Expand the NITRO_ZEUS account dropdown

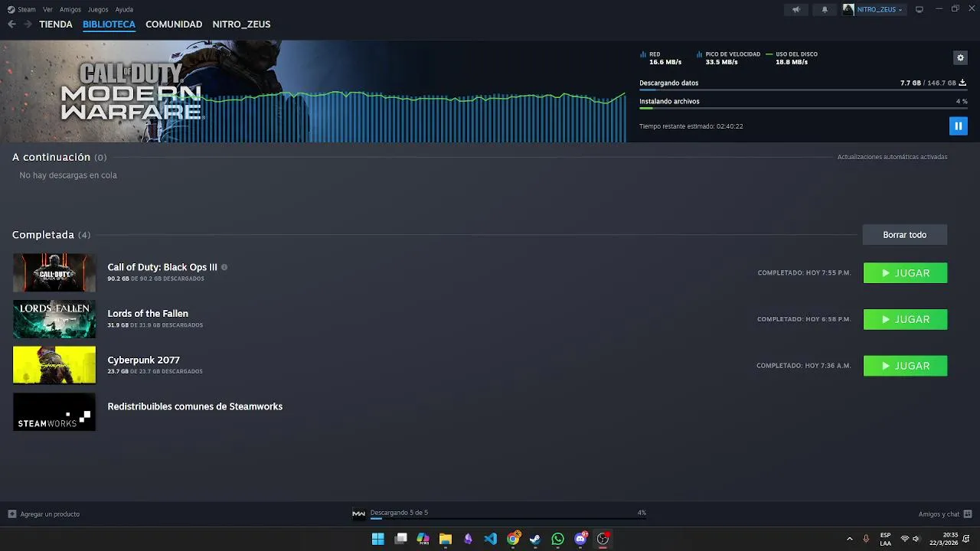point(874,9)
